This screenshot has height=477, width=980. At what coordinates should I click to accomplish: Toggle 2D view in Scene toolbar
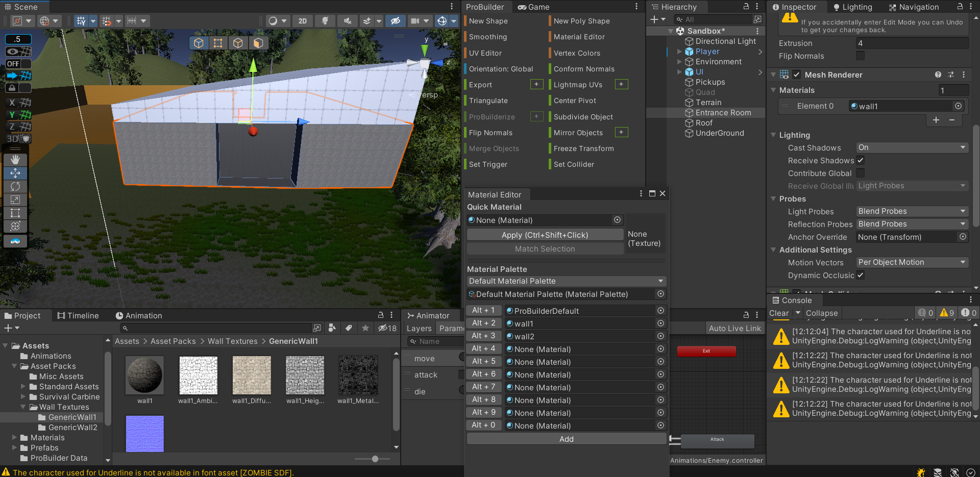pos(303,21)
